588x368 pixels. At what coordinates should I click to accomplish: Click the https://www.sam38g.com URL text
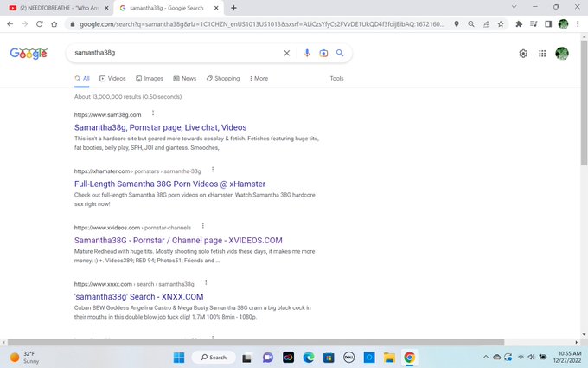107,115
